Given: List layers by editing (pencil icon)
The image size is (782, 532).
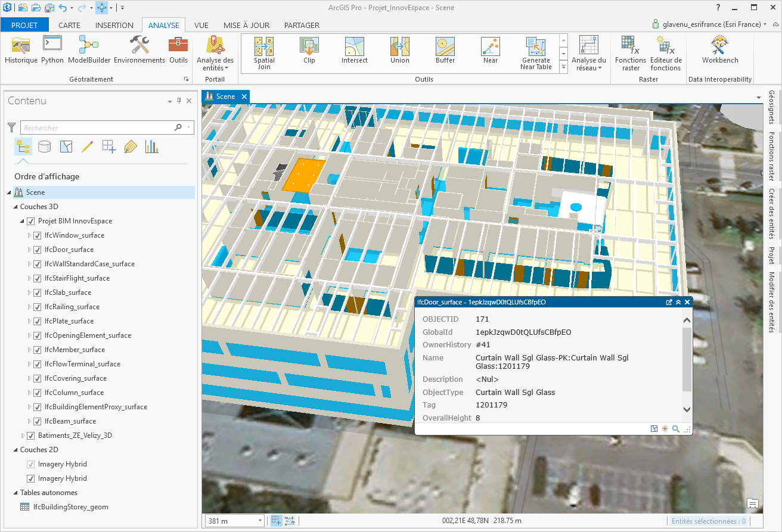Looking at the screenshot, I should 88,147.
